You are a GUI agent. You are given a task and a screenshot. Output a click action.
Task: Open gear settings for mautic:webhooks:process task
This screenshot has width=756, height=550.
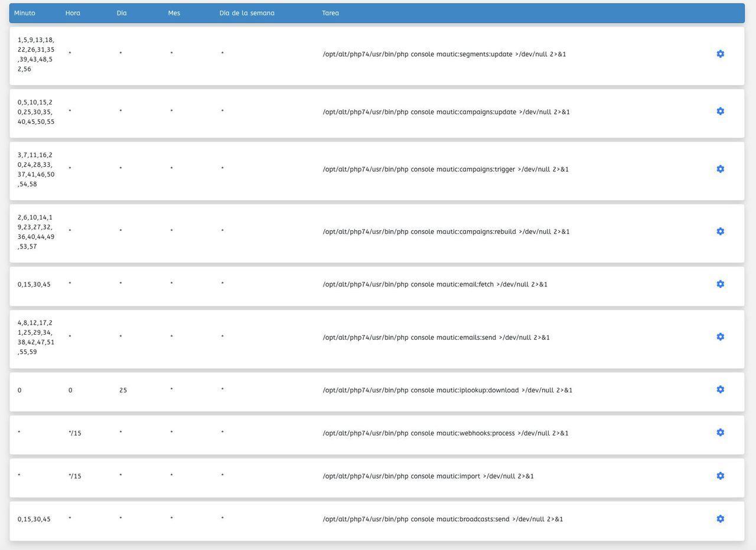click(720, 433)
